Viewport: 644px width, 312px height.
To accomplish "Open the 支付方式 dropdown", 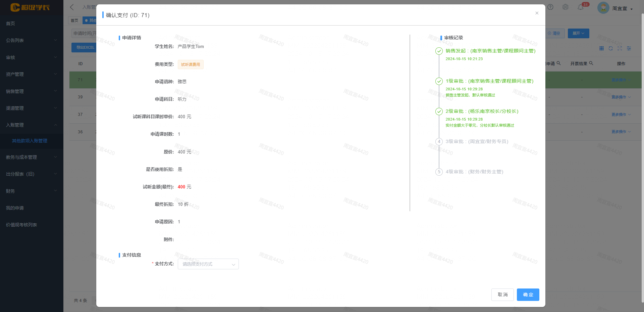I will [x=208, y=264].
